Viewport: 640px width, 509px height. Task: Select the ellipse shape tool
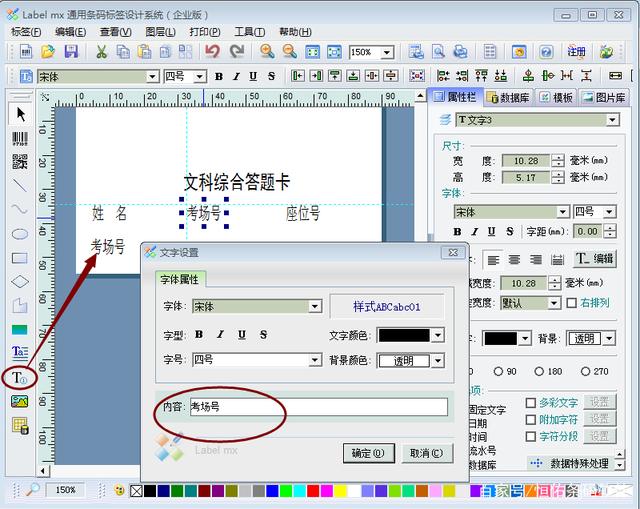[x=20, y=234]
